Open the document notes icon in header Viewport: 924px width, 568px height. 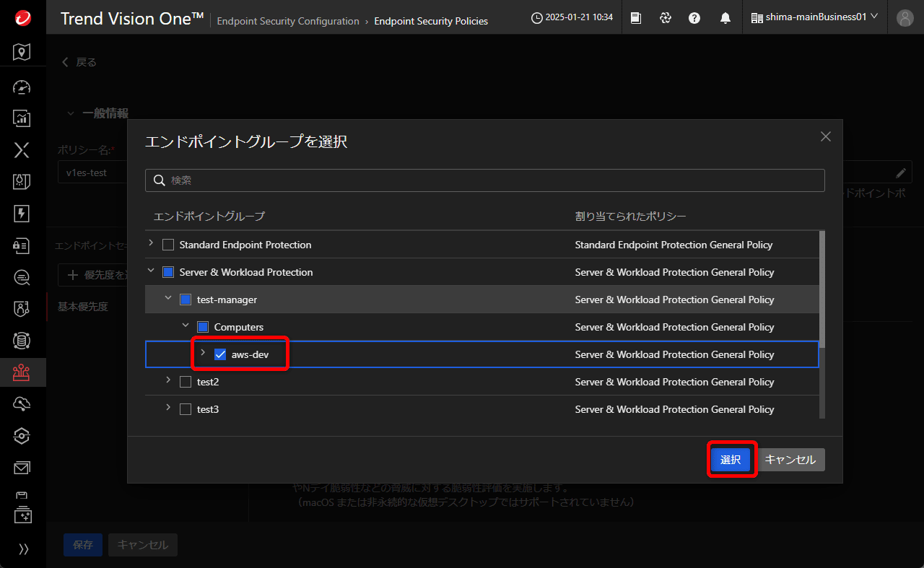tap(636, 17)
